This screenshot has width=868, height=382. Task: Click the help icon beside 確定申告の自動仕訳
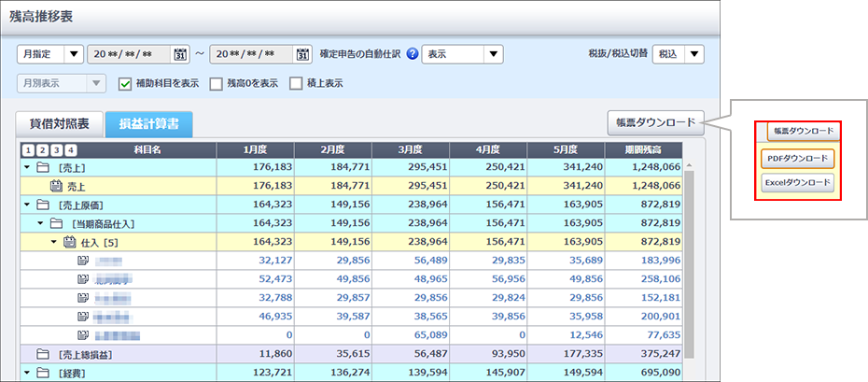coord(412,54)
